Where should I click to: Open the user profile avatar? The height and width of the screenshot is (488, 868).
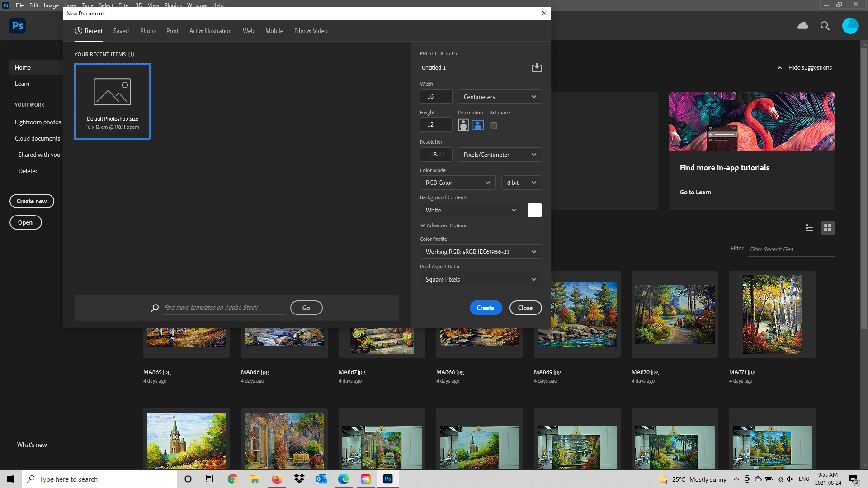850,26
